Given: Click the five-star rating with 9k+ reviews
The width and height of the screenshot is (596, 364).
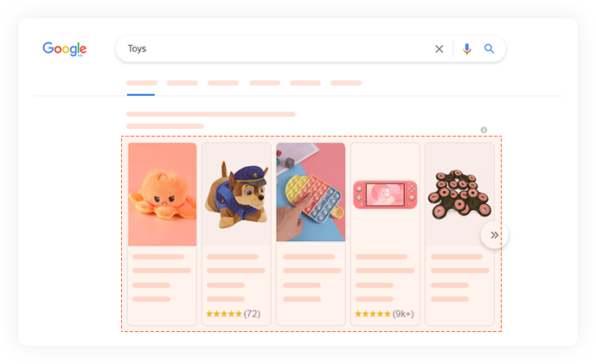Looking at the screenshot, I should coord(384,314).
